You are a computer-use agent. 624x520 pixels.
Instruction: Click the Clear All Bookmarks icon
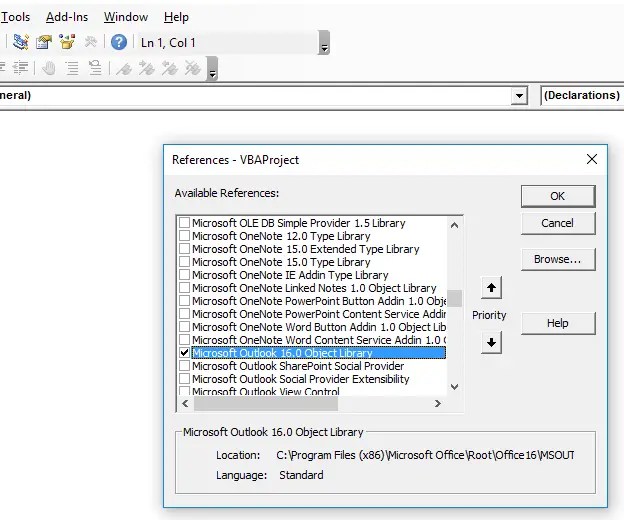click(x=193, y=68)
